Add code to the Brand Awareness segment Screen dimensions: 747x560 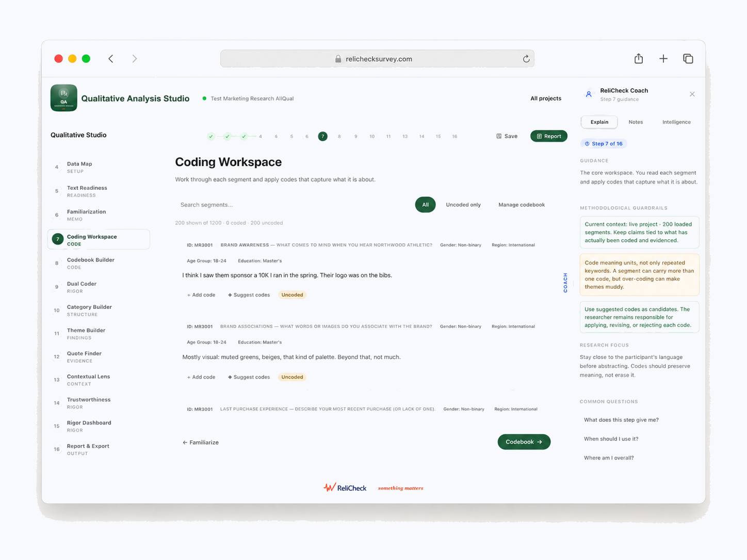(201, 295)
